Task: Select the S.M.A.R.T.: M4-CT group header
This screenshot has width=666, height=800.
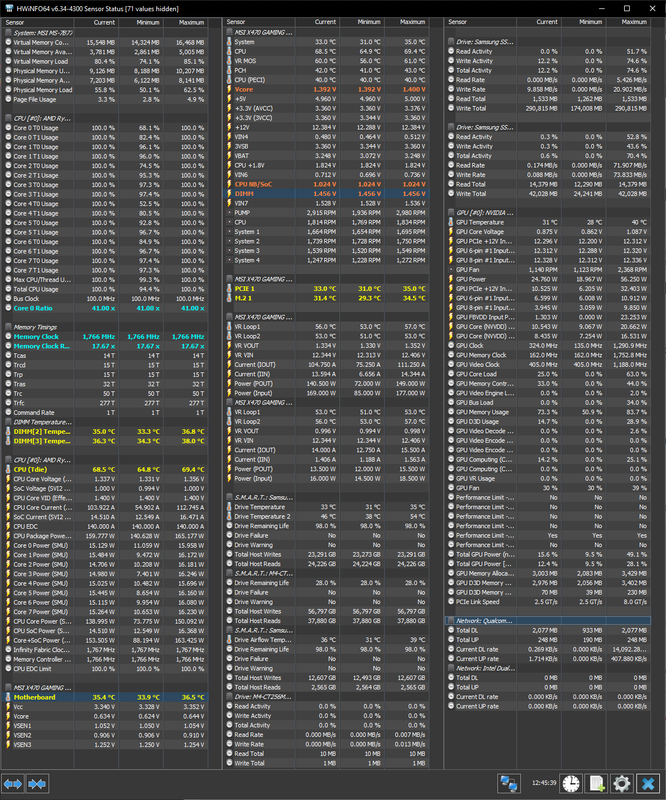Action: coord(327,573)
